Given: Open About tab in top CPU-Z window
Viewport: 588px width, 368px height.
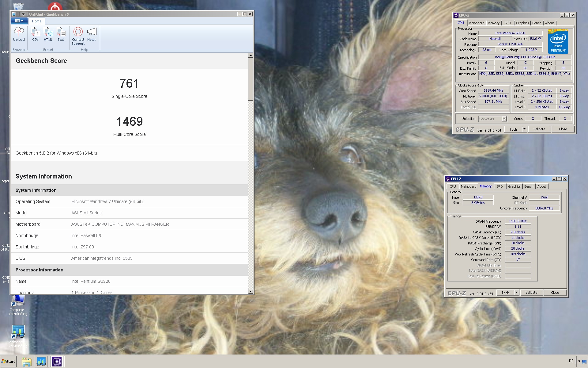Looking at the screenshot, I should (x=550, y=23).
